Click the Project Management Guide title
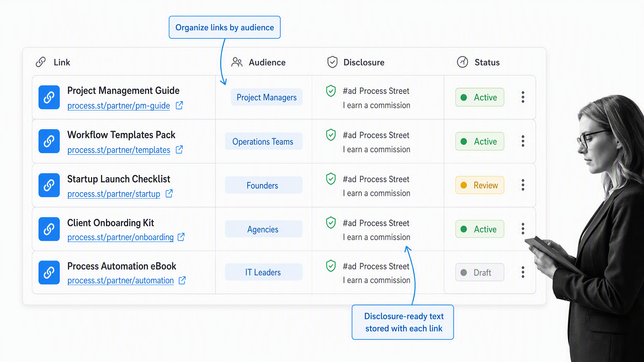 (x=123, y=90)
